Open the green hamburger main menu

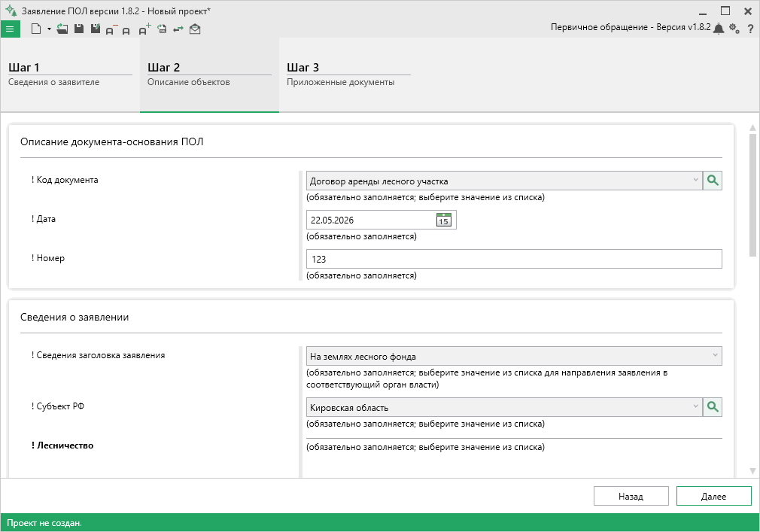(11, 29)
